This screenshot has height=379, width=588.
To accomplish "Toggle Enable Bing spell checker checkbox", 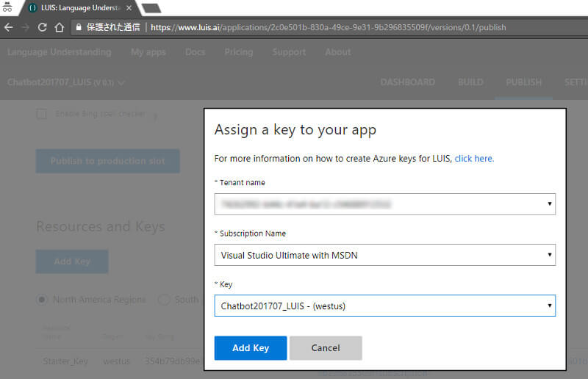I will click(42, 114).
